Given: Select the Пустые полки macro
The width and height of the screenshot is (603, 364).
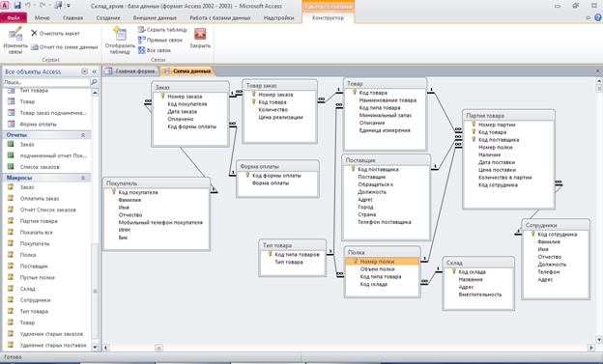Looking at the screenshot, I should click(37, 277).
